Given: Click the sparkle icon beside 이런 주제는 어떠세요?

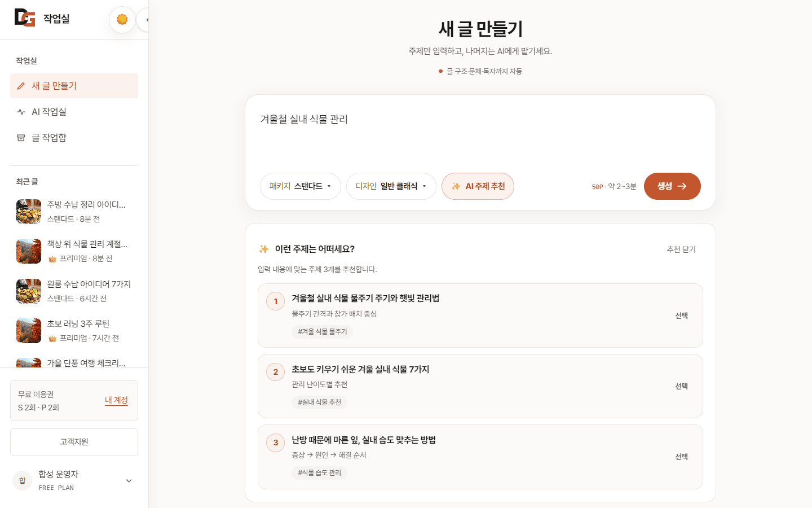Looking at the screenshot, I should (264, 249).
